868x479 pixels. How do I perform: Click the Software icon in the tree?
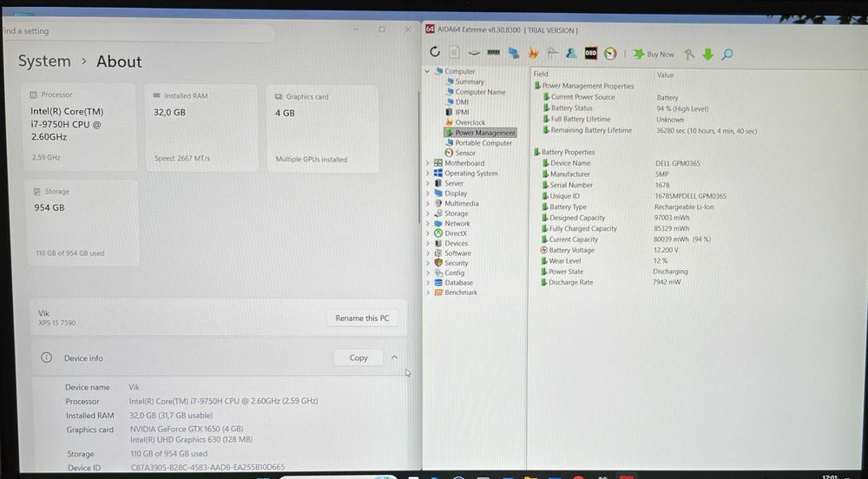(438, 253)
